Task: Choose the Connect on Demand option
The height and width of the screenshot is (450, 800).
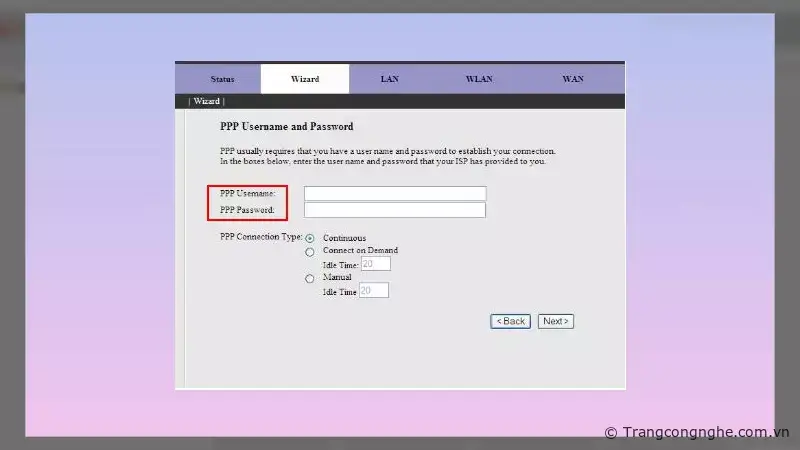Action: 310,252
